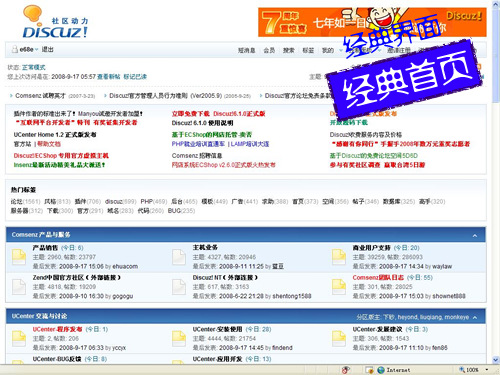Screen dimensions: 500x375
Task: Click LAMP培训大连 link
Action: (250, 144)
